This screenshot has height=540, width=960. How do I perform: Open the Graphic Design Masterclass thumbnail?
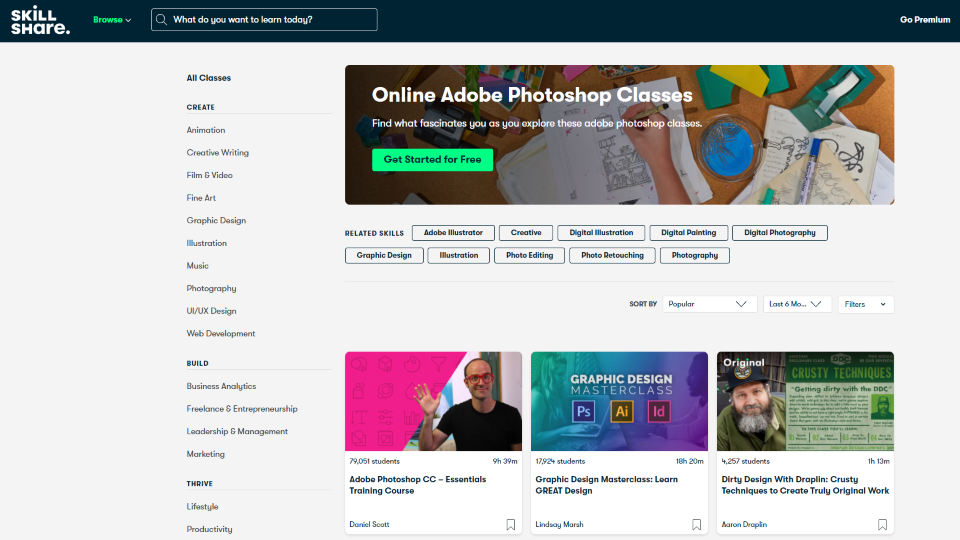click(619, 401)
